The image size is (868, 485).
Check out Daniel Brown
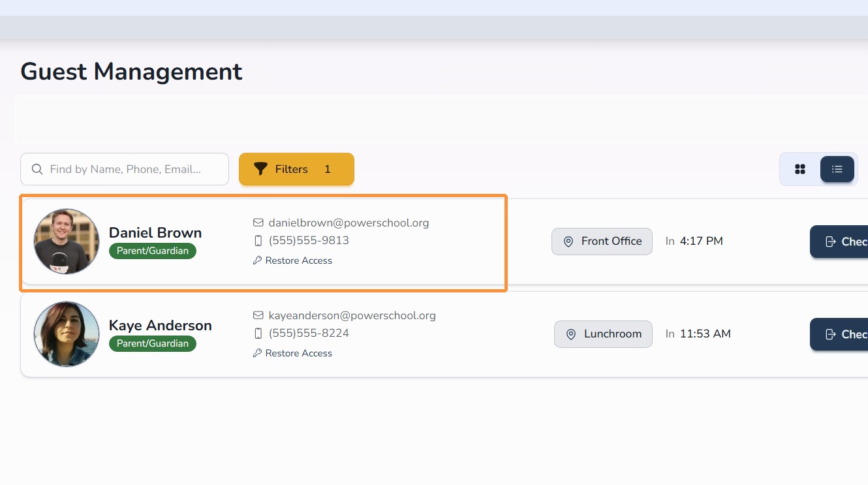click(x=839, y=242)
